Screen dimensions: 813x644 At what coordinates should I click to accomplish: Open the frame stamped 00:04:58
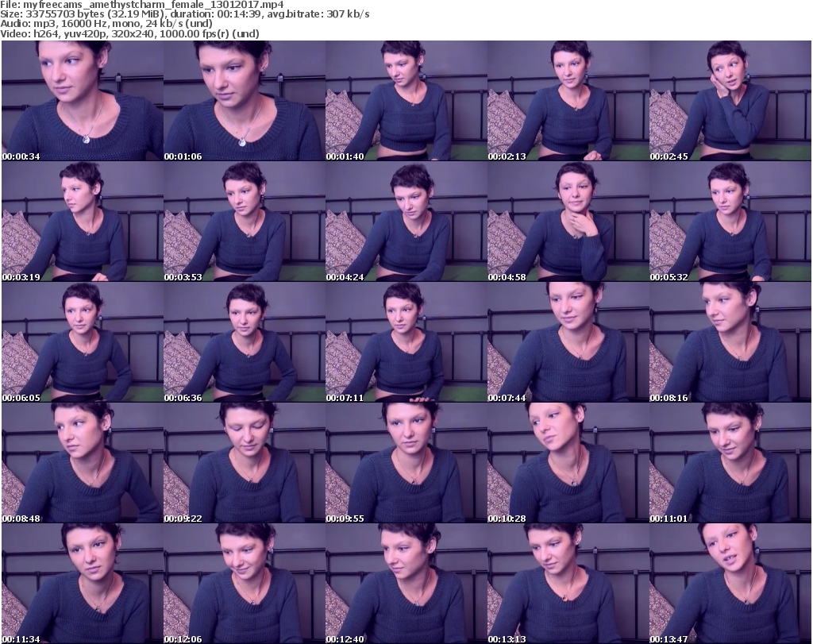(568, 222)
